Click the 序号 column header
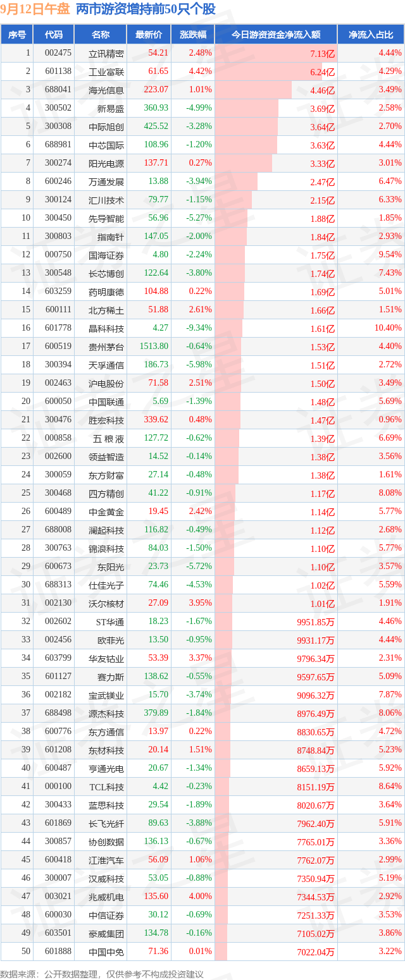405x980 pixels. point(17,35)
